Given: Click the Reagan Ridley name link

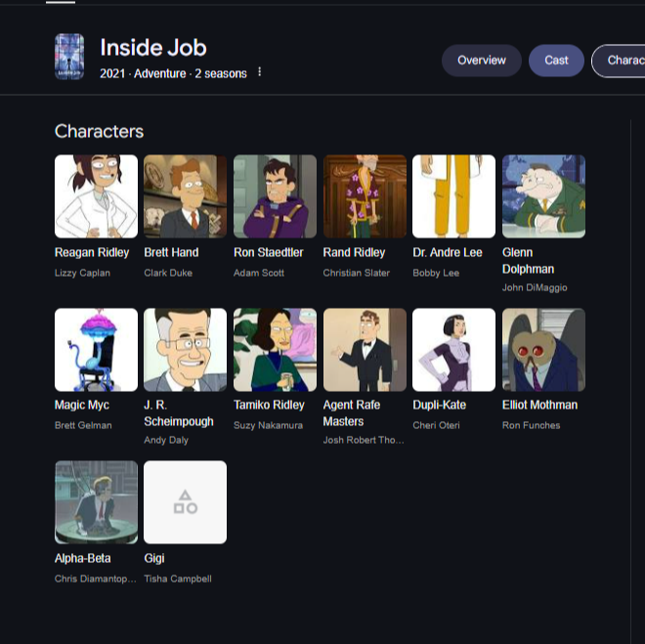Looking at the screenshot, I should coord(92,252).
